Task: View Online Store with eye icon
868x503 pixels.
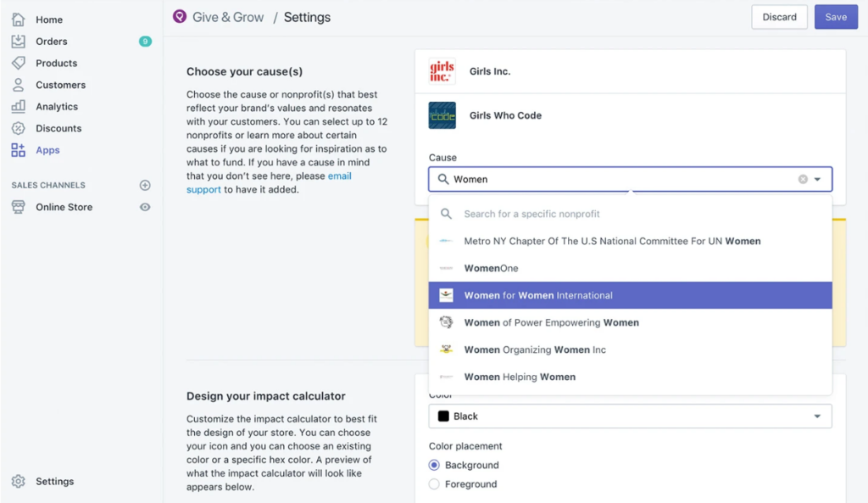Action: pyautogui.click(x=145, y=207)
